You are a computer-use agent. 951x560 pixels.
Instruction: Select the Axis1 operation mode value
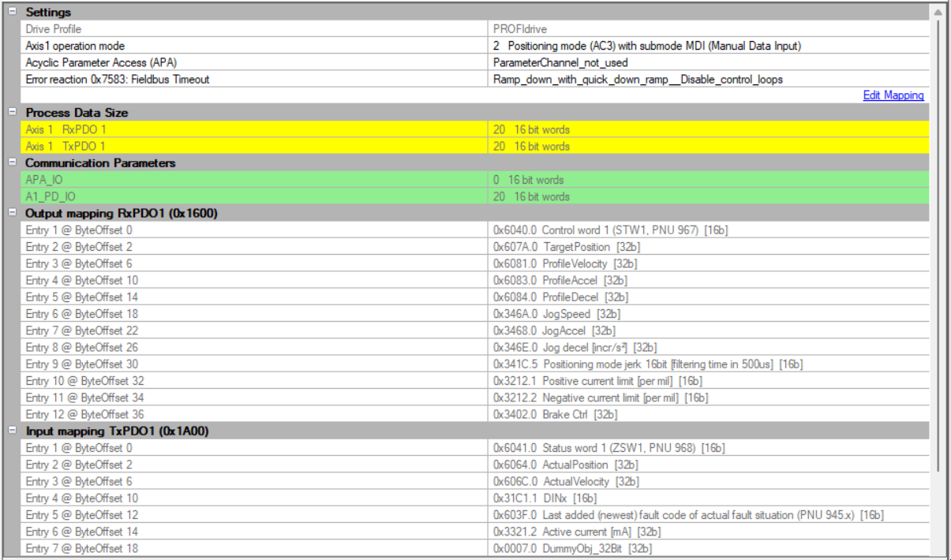646,46
